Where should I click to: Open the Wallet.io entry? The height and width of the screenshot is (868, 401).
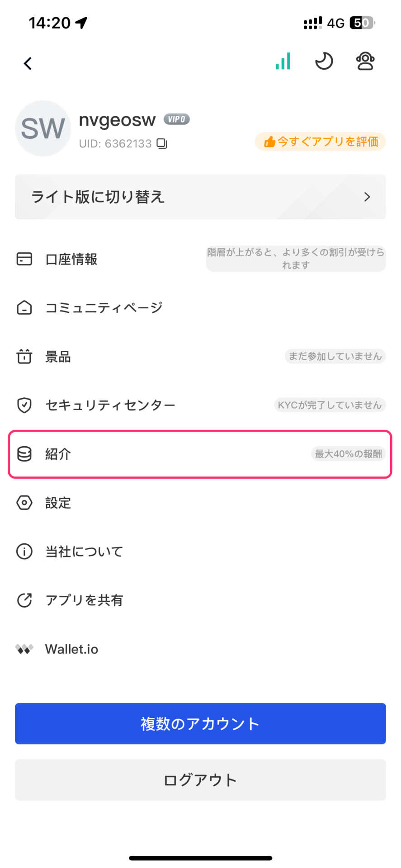click(x=200, y=649)
